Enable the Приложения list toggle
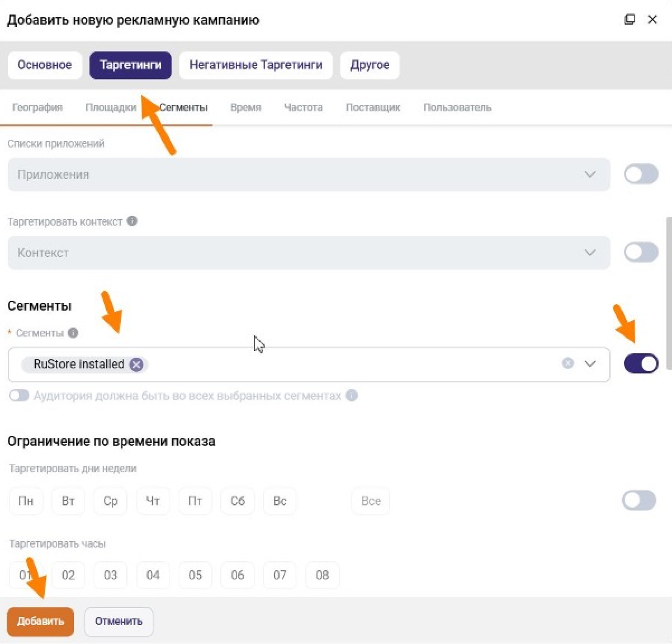 pos(641,174)
